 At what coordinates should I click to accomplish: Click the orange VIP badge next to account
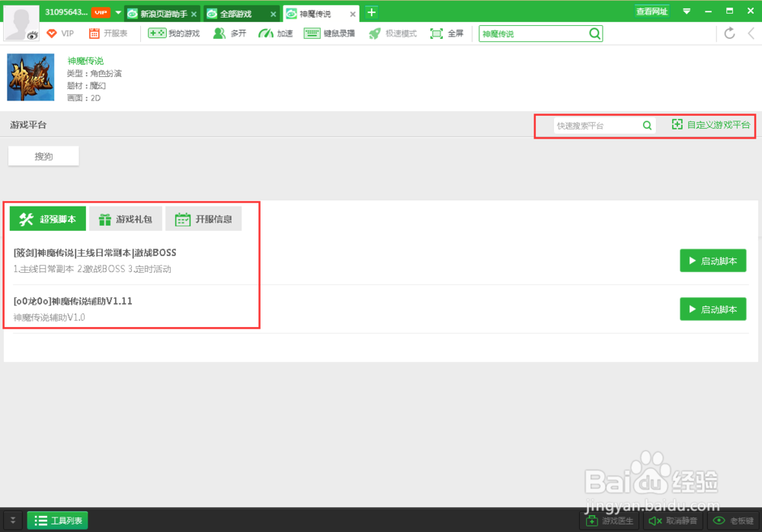[101, 13]
